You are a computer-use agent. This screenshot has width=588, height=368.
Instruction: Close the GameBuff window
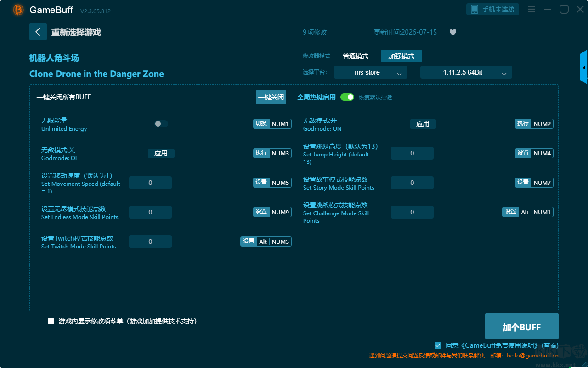(580, 9)
